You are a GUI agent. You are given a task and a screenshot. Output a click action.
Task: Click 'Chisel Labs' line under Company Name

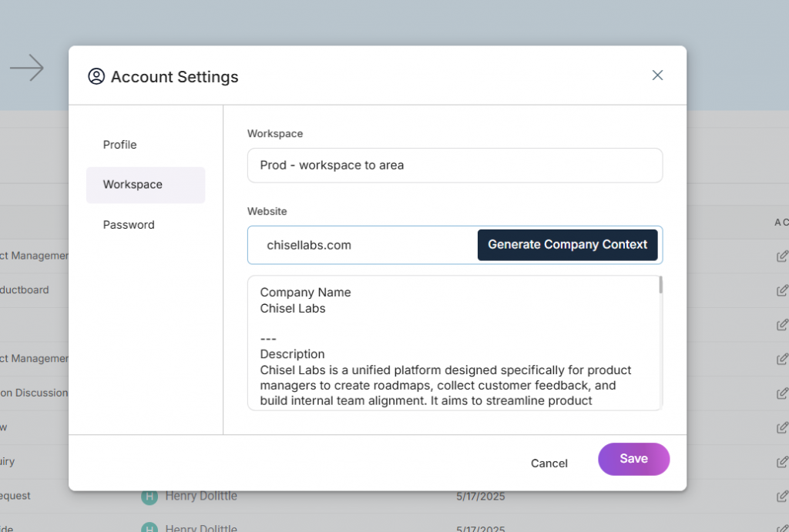point(293,308)
